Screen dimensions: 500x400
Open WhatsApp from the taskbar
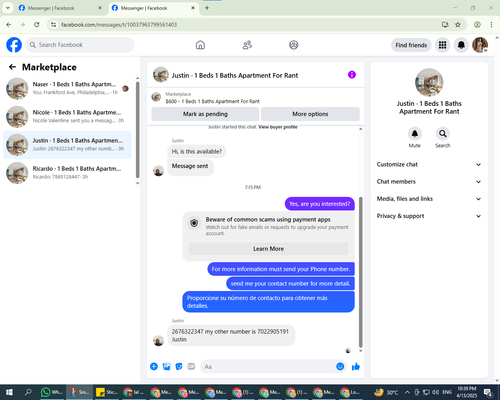click(x=52, y=392)
